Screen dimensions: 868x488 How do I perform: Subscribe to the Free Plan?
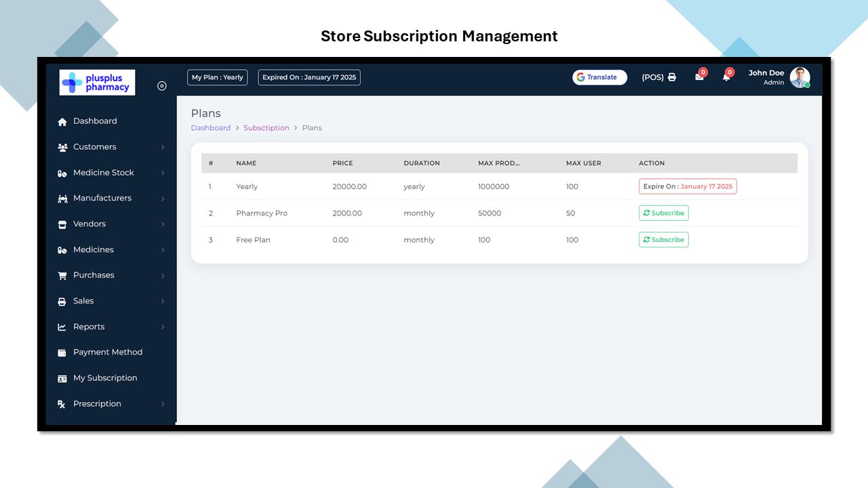pyautogui.click(x=663, y=239)
